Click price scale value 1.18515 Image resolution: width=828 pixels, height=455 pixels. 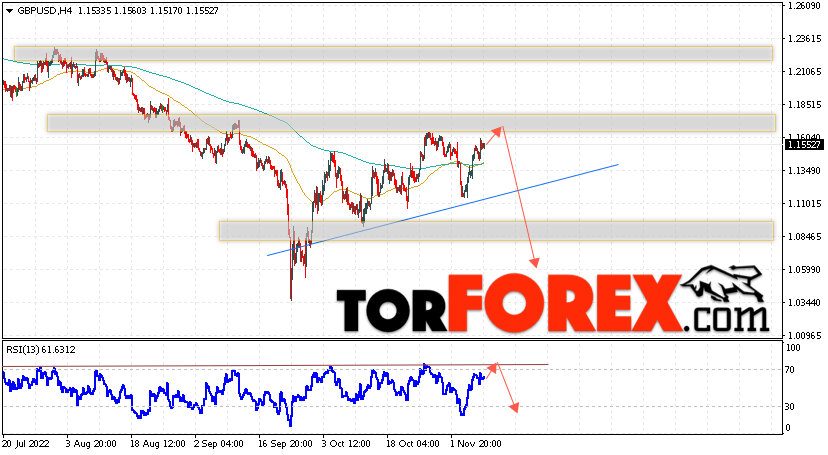coord(804,105)
